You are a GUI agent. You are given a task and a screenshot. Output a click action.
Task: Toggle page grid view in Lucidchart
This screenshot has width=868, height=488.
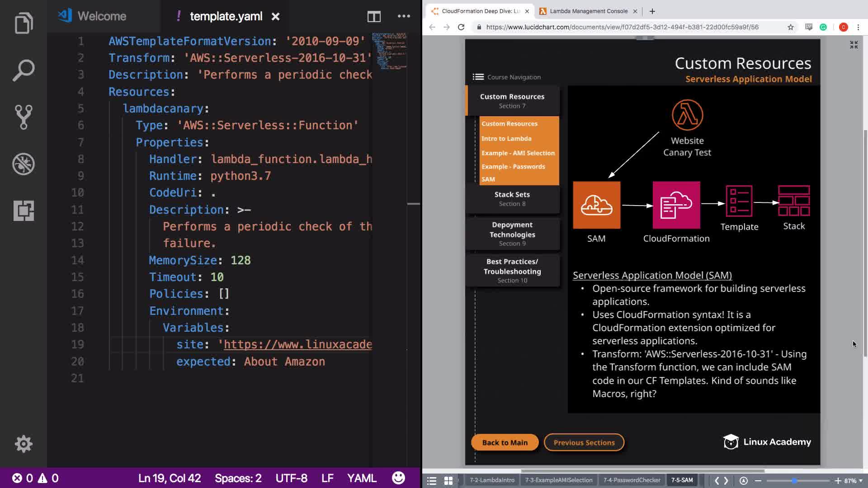448,481
